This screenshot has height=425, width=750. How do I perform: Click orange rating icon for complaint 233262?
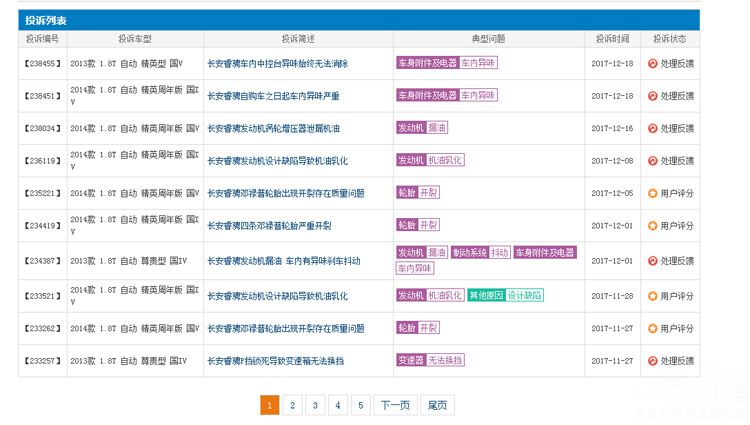(652, 329)
